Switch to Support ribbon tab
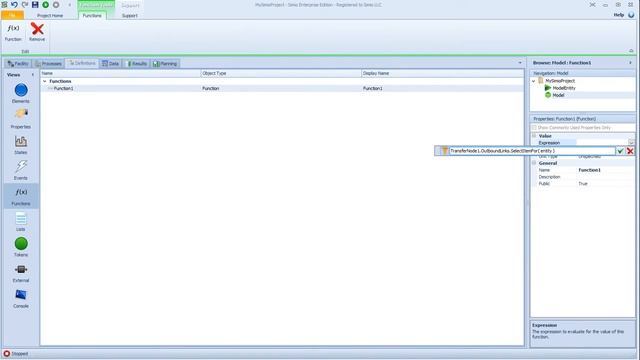The image size is (640, 360). pos(130,16)
